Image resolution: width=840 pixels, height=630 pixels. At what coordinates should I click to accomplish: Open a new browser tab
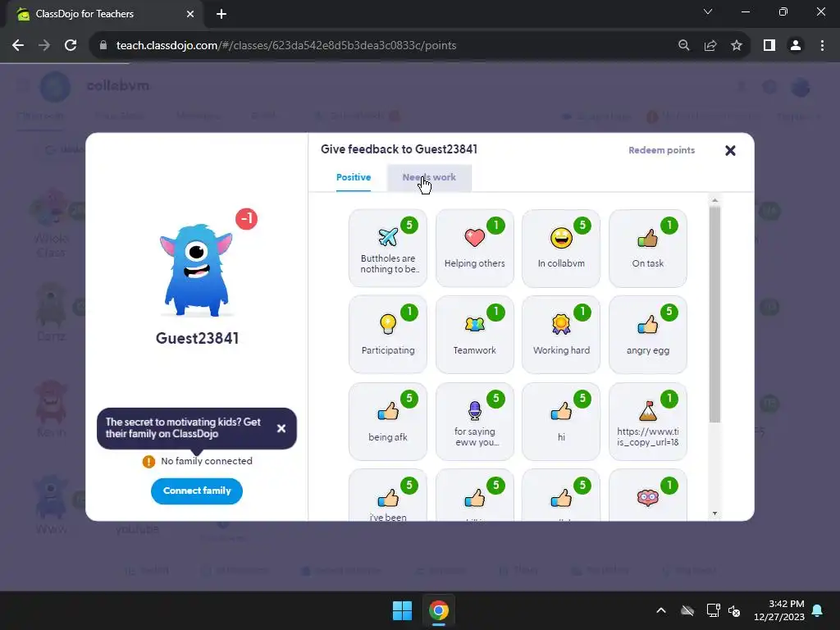[x=221, y=14]
